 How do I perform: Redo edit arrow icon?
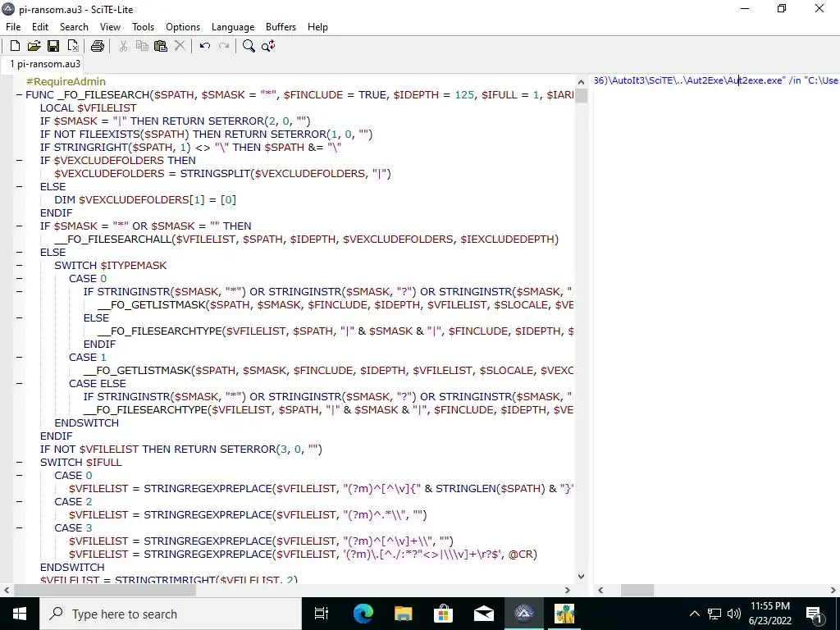(224, 46)
